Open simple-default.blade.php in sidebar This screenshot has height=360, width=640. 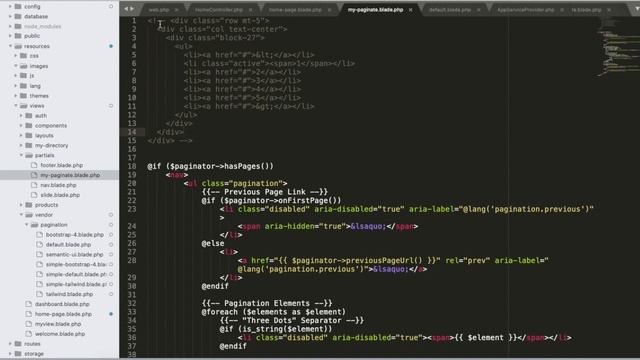coord(76,274)
